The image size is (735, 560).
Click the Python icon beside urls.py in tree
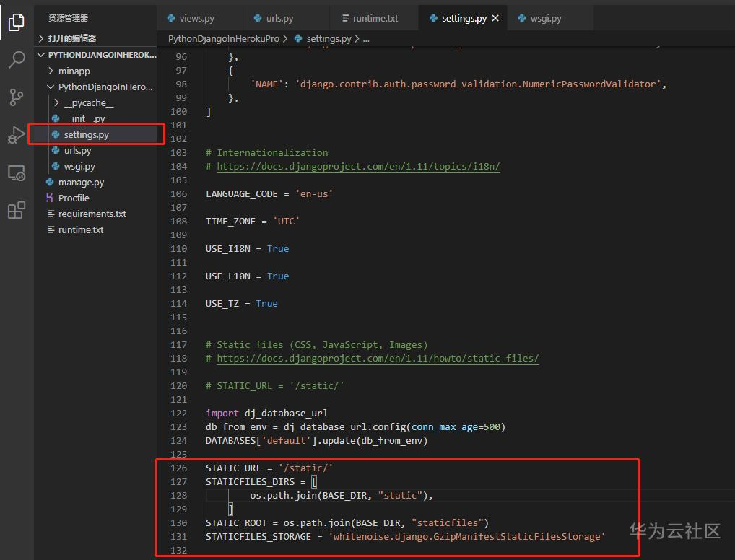pos(56,150)
